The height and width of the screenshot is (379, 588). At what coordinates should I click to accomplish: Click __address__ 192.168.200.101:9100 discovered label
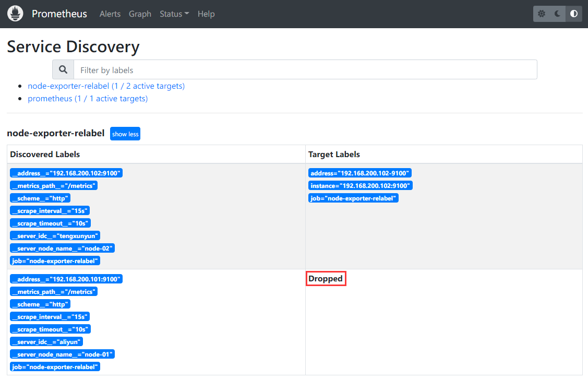coord(66,279)
